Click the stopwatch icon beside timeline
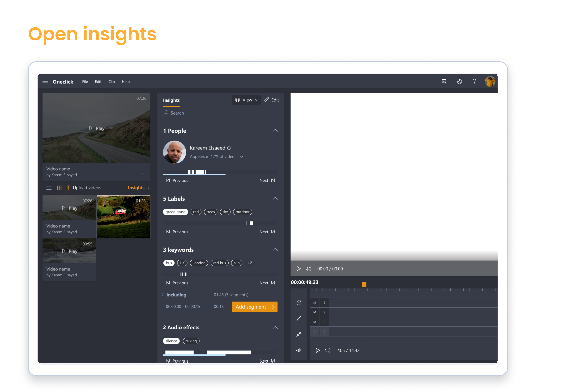Image resolution: width=575 pixels, height=392 pixels. (x=299, y=303)
